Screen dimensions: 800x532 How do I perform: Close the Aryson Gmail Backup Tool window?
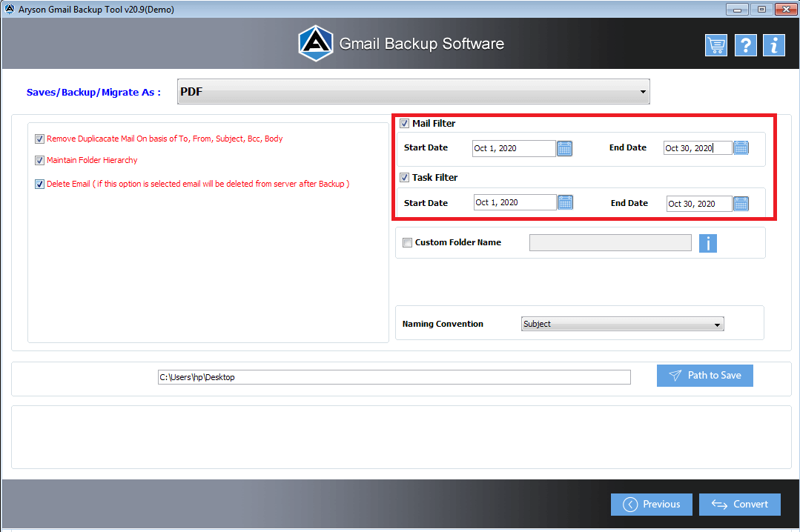tap(786, 9)
